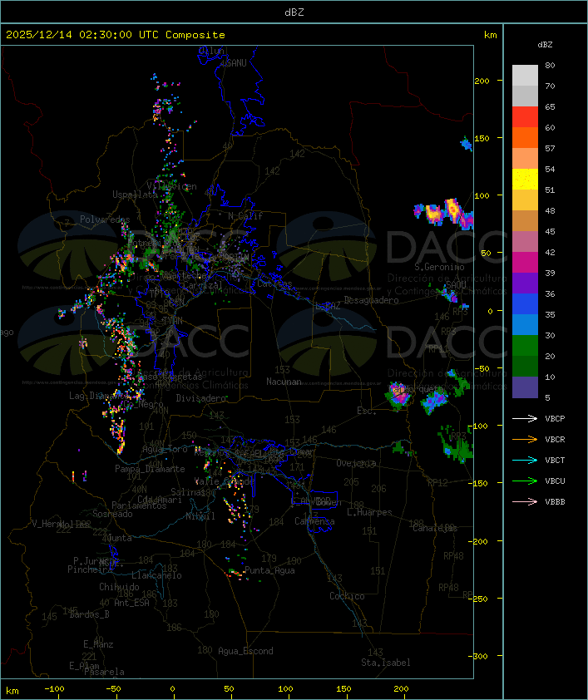The height and width of the screenshot is (700, 588).
Task: Click the Llancanelo map label
Action: pyautogui.click(x=156, y=575)
